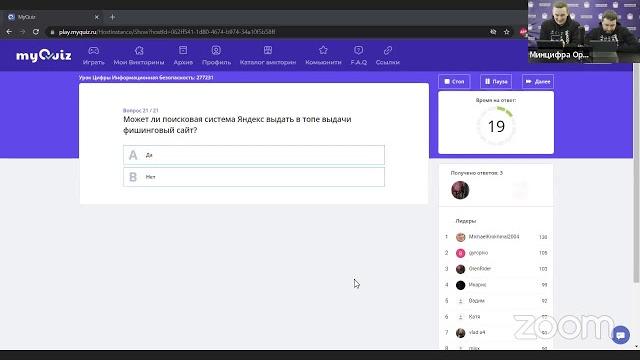Viewport: 640px width, 360px height.
Task: Click the avatar of the first-place leader
Action: (x=460, y=237)
